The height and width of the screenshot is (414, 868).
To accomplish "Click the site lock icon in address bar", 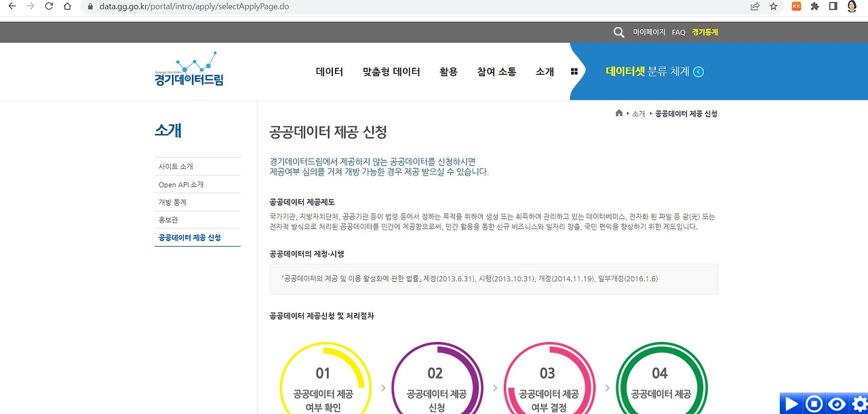I will click(90, 6).
